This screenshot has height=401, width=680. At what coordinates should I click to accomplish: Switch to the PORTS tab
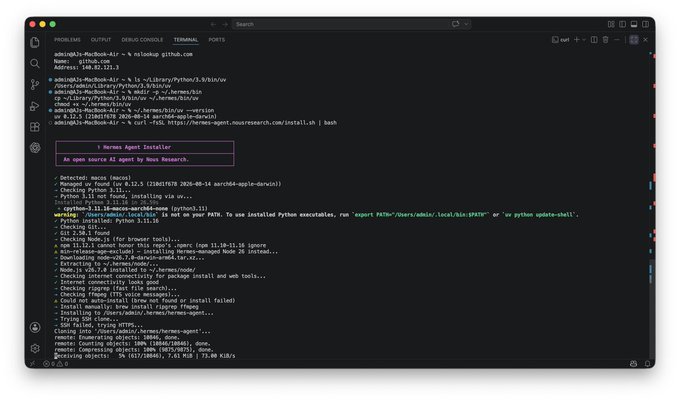point(216,40)
